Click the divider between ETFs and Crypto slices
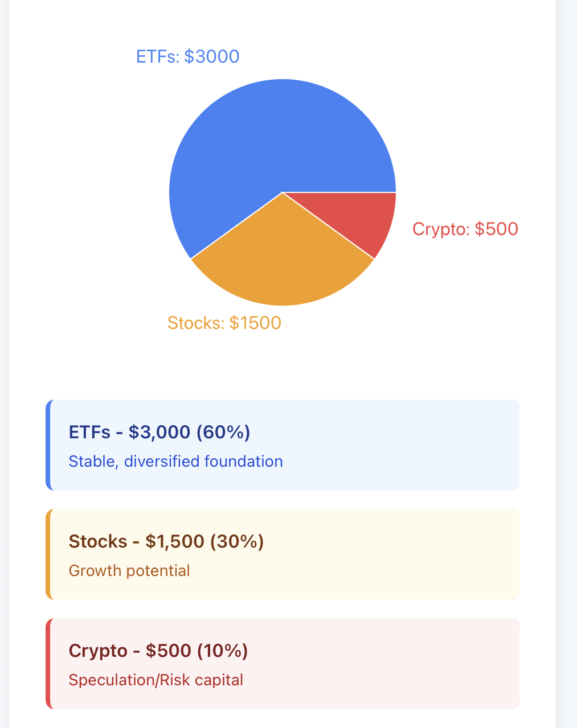The height and width of the screenshot is (728, 577). click(x=339, y=192)
